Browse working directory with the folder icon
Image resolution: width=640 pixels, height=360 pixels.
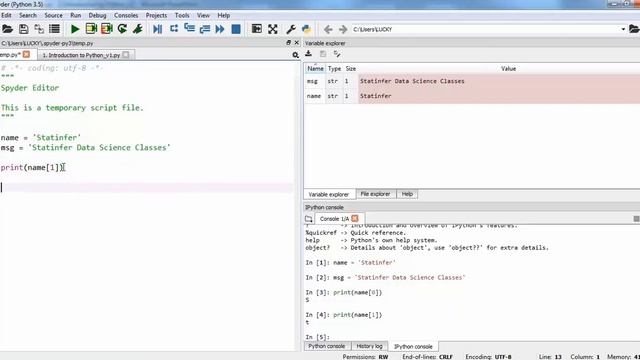634,29
